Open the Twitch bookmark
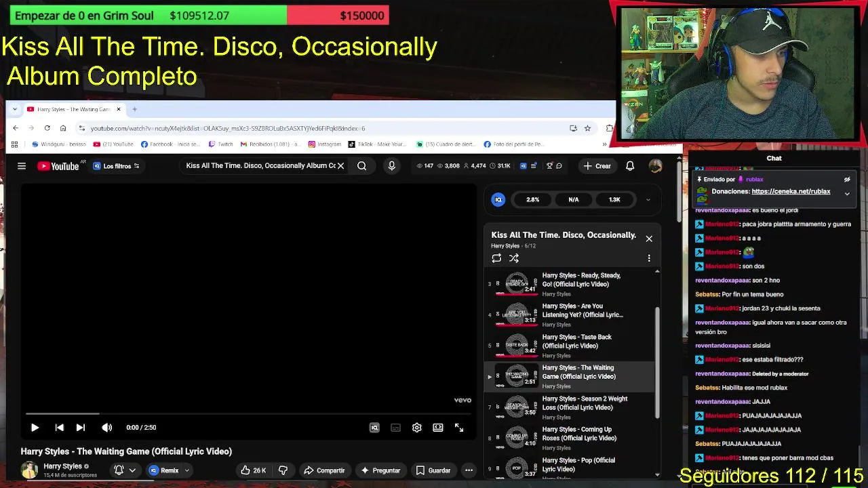Image resolution: width=868 pixels, height=488 pixels. 221,144
